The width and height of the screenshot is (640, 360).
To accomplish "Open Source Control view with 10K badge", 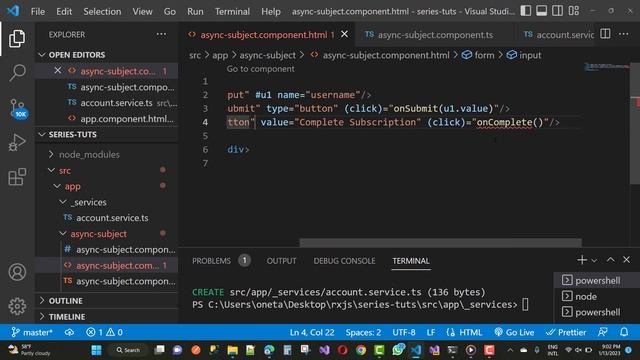I will 17,109.
